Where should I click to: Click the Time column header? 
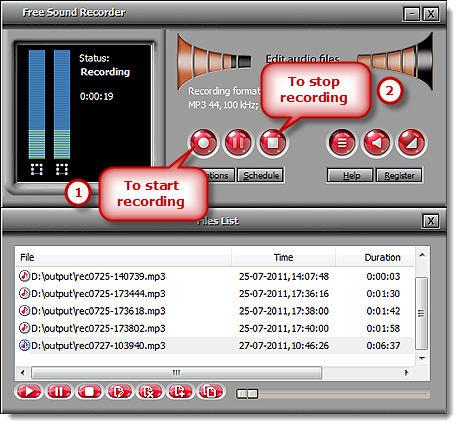point(283,257)
